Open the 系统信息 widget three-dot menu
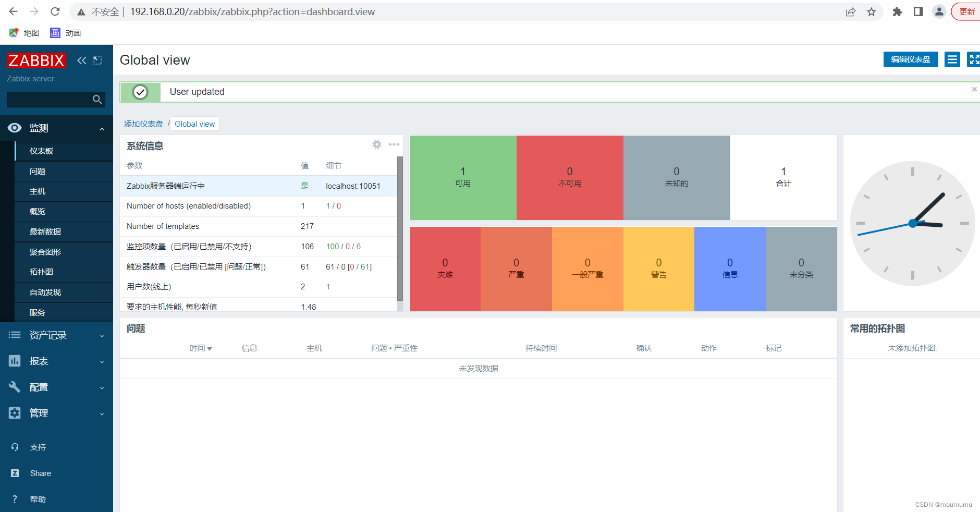 pos(394,144)
